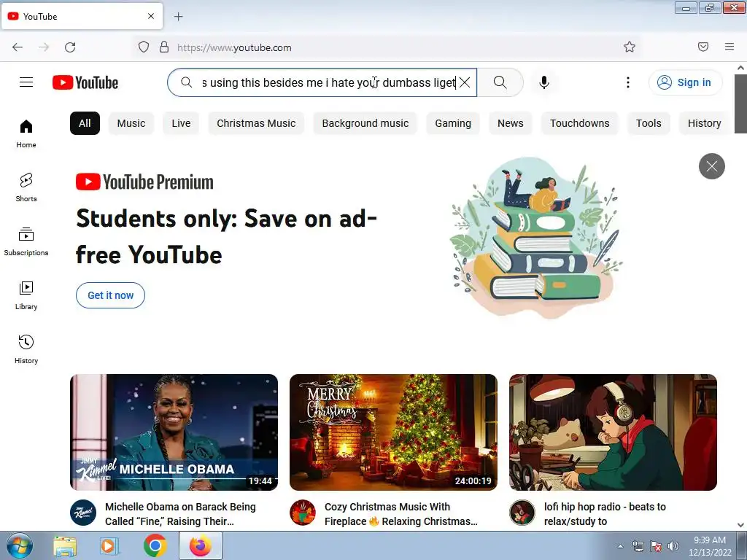This screenshot has width=747, height=560.
Task: Click Get it now button
Action: [111, 295]
